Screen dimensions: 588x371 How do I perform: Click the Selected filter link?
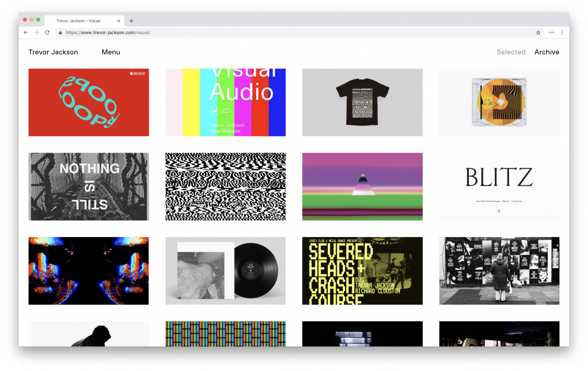[511, 52]
